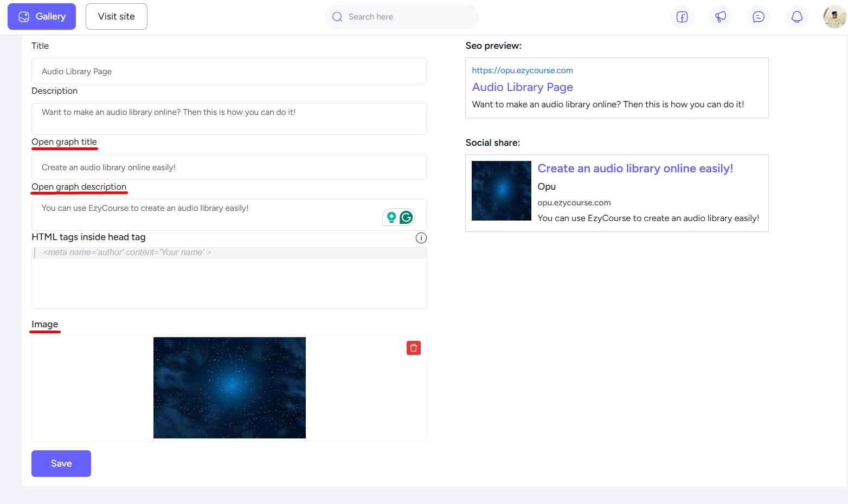Click inside the HTML head tags editor

coord(229,278)
